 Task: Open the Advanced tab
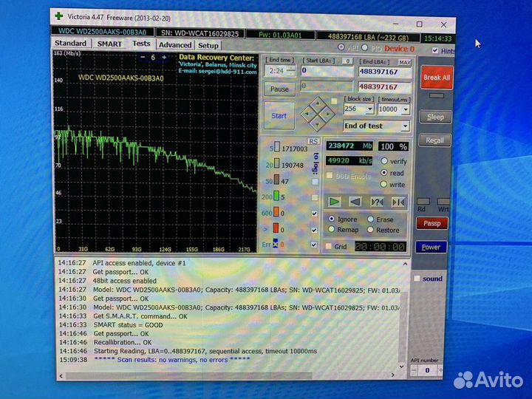(x=174, y=44)
